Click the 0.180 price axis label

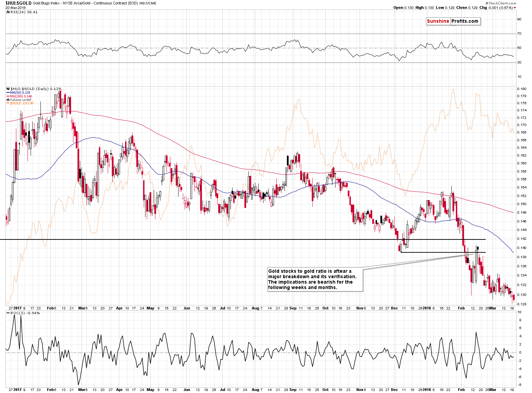[522, 89]
